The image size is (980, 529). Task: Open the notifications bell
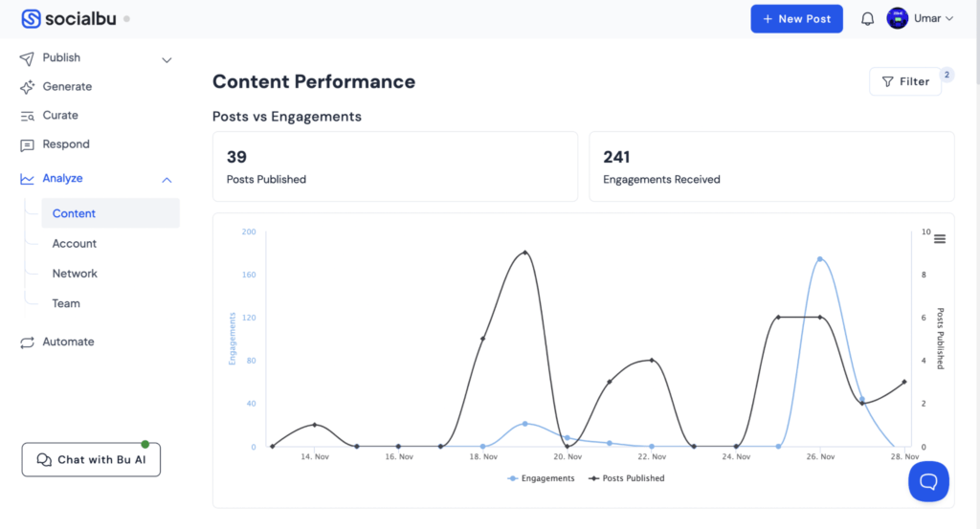click(x=868, y=19)
